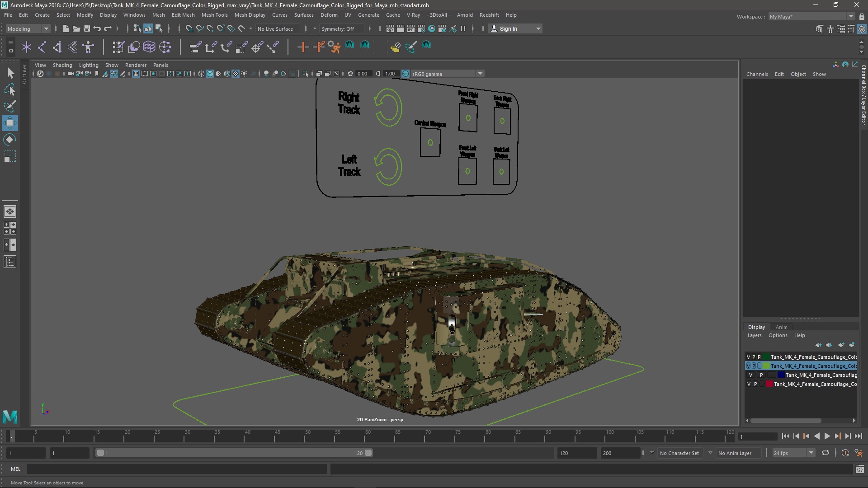Step back one frame
This screenshot has height=488, width=868.
pyautogui.click(x=796, y=436)
